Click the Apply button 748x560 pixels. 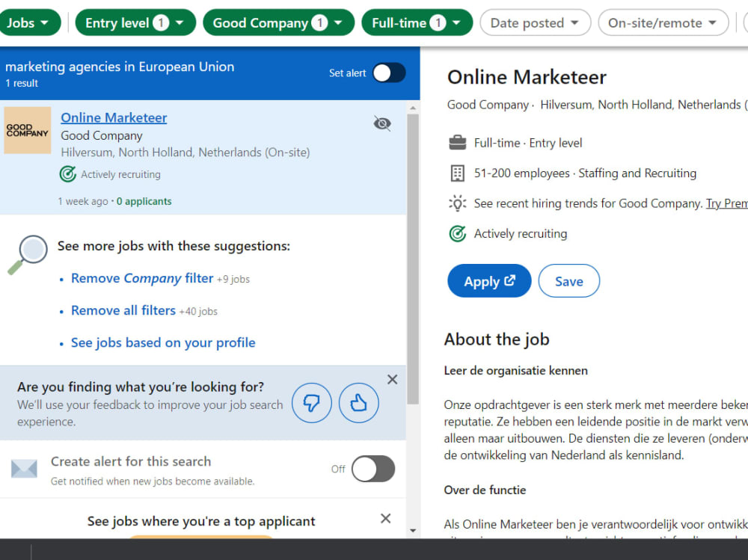pos(489,281)
